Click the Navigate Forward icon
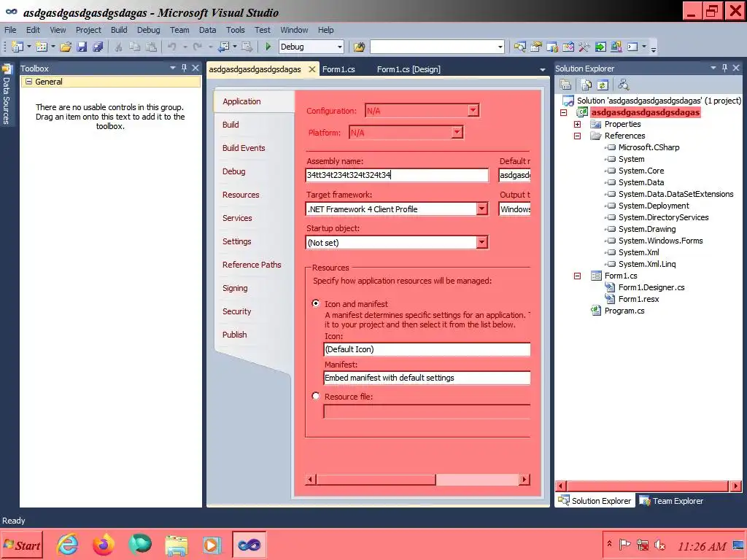 point(247,47)
